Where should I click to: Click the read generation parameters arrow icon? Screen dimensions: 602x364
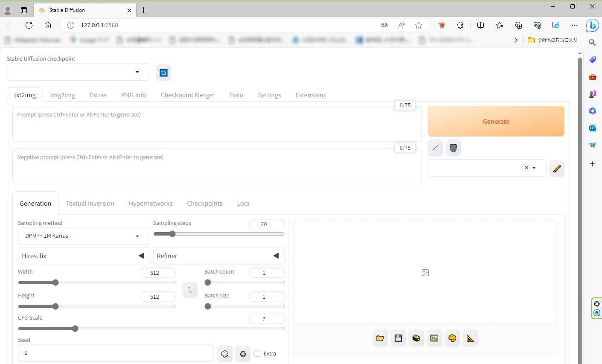435,148
